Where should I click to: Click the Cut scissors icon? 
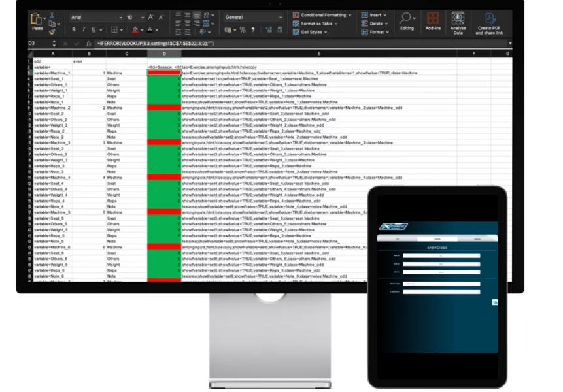(52, 16)
